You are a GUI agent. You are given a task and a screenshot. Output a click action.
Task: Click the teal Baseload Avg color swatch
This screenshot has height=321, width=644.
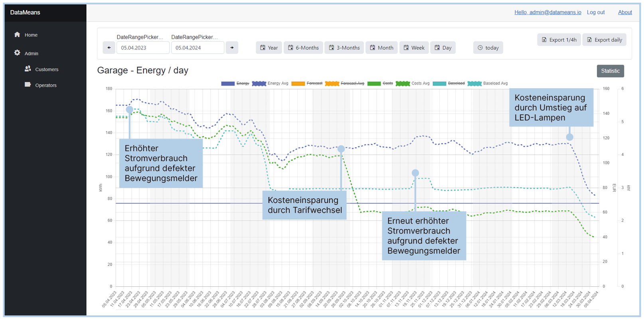coord(474,83)
